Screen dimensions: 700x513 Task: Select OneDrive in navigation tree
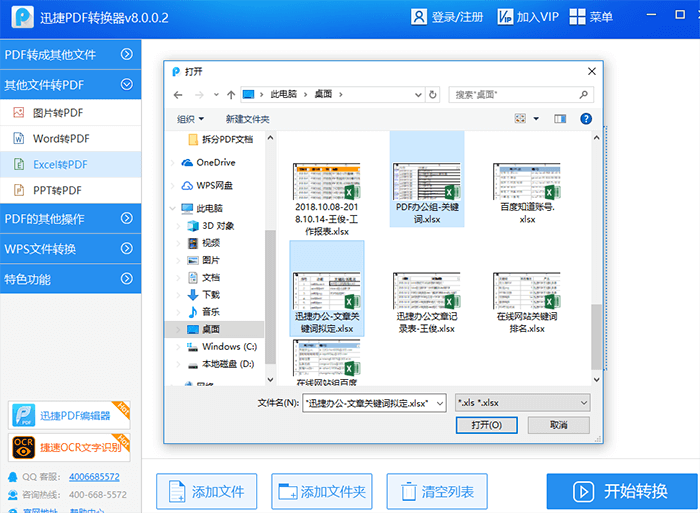tap(208, 163)
